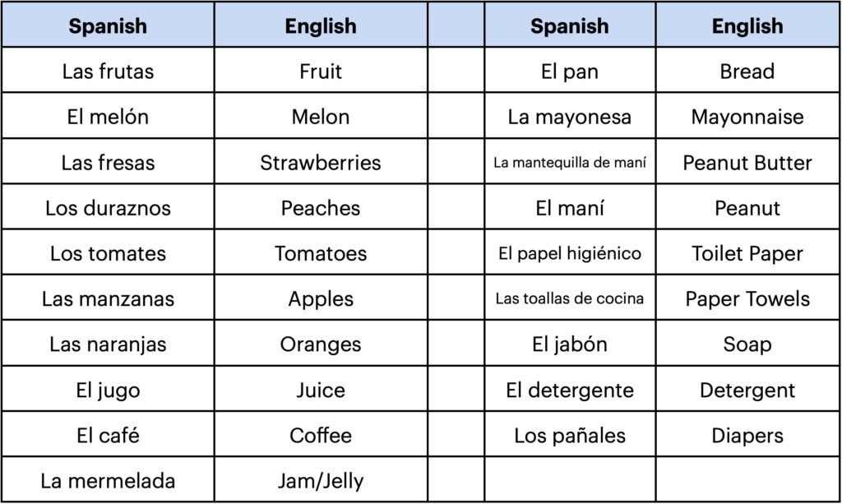Click the "Detergent" table cell

tap(747, 390)
